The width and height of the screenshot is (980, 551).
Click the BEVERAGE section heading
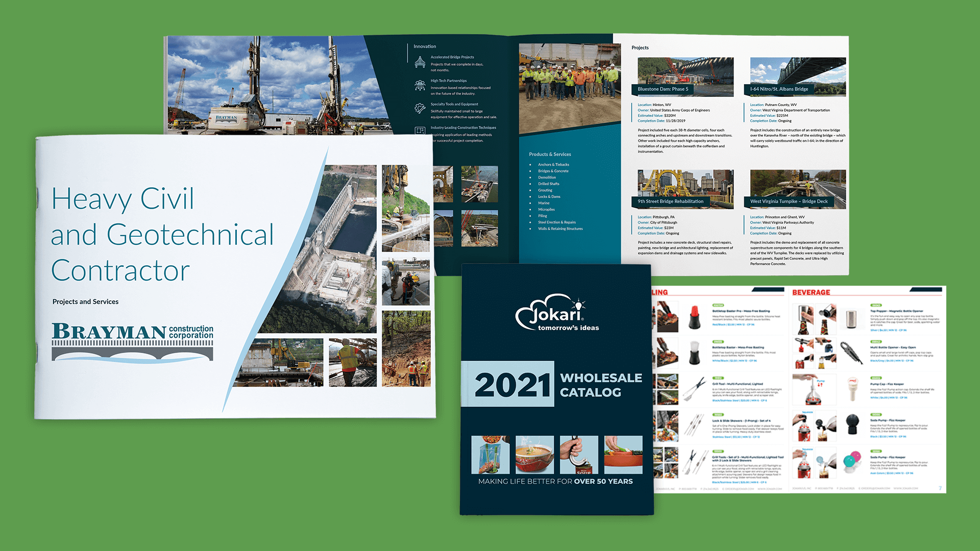811,292
